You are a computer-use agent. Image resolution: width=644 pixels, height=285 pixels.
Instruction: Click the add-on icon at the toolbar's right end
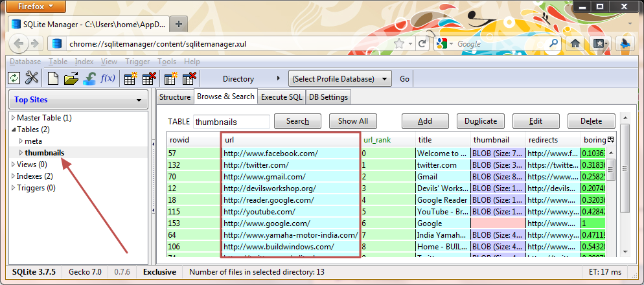[625, 43]
